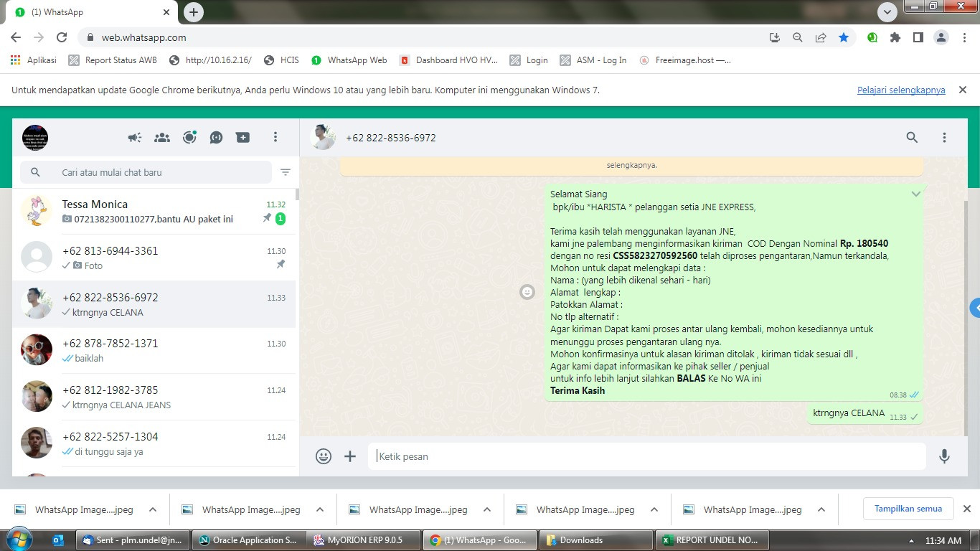This screenshot has width=980, height=551.
Task: Select the (1) WhatsApp tab
Action: (91, 12)
